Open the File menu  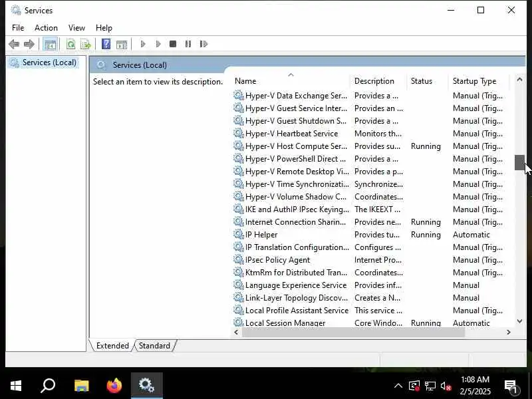pyautogui.click(x=18, y=28)
